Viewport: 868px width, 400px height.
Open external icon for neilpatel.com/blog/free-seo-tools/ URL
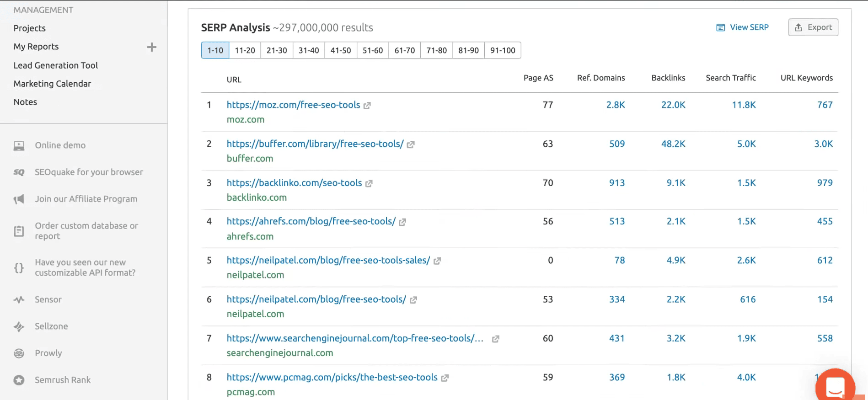(413, 300)
